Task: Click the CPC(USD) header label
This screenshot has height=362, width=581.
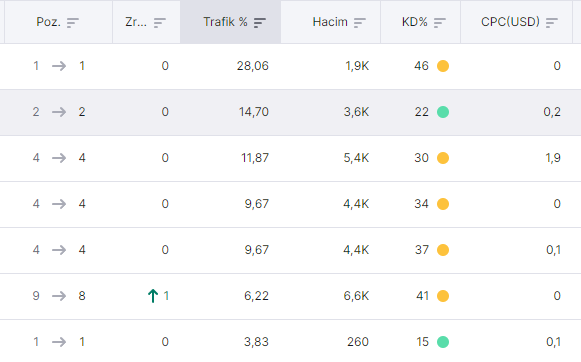Action: click(x=510, y=22)
